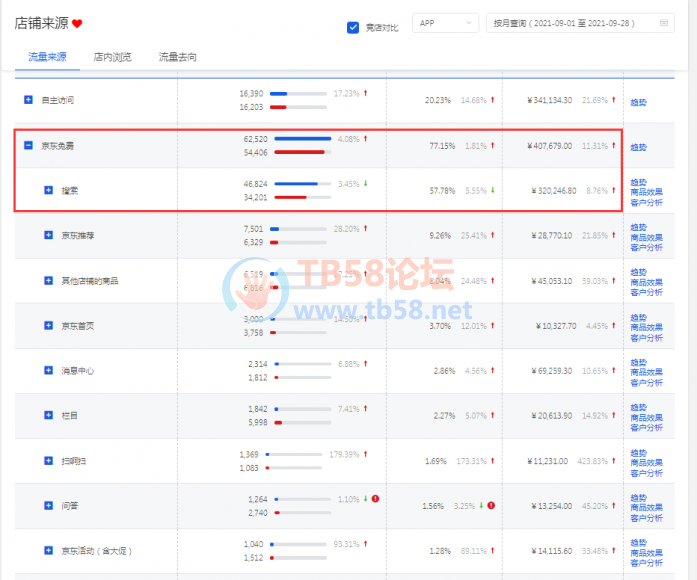Open 商品效果 link in the 京东推荐 row
The image size is (697, 580).
646,237
